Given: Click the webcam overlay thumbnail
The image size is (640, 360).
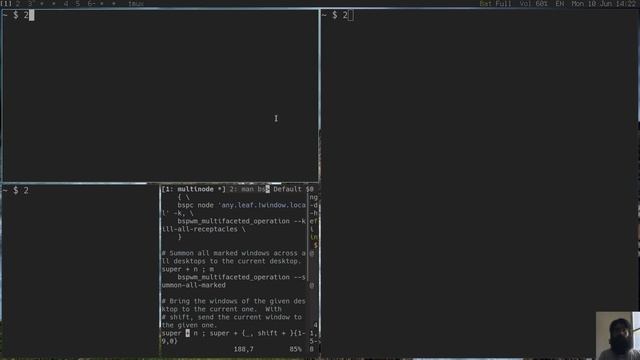Looking at the screenshot, I should (x=618, y=336).
